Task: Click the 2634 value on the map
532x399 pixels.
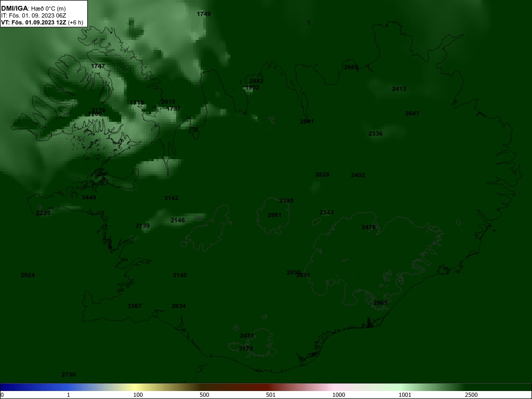Action: coord(179,306)
